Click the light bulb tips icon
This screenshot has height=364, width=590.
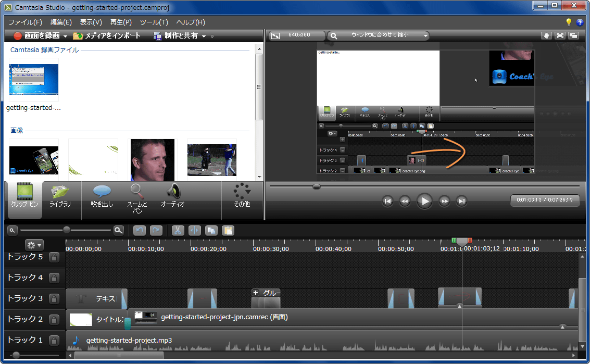569,22
